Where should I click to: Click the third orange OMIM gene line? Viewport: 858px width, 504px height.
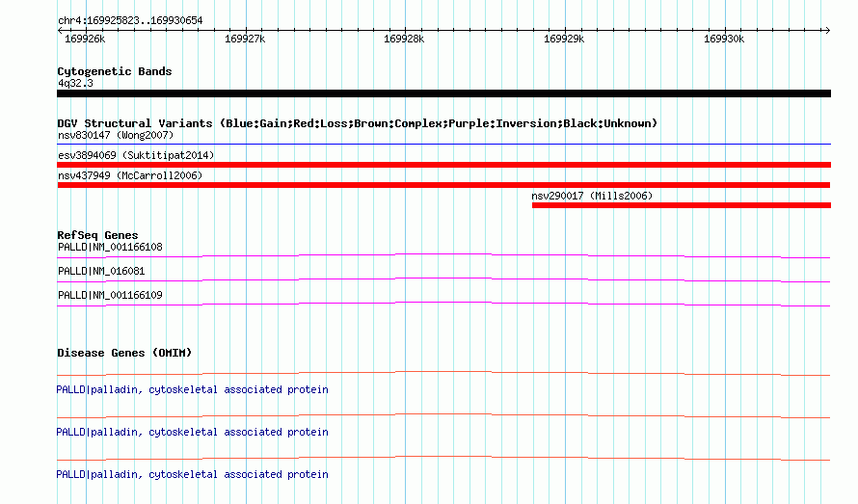pyautogui.click(x=443, y=458)
